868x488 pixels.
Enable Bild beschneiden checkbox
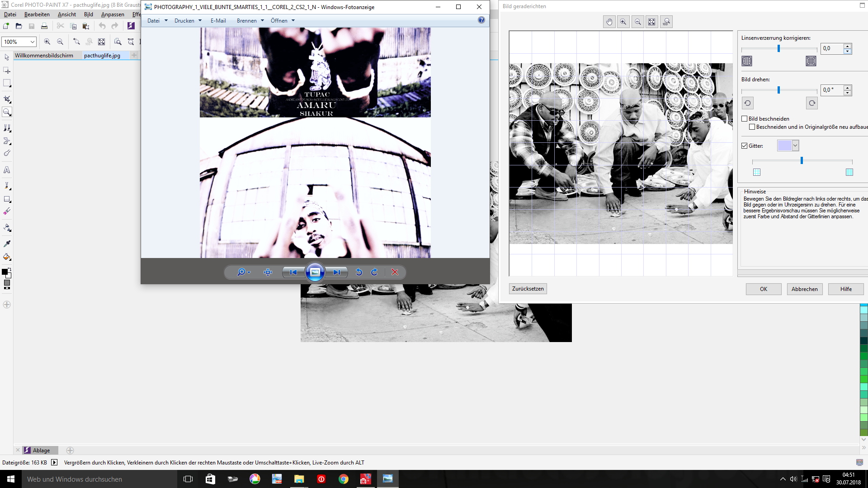click(744, 119)
